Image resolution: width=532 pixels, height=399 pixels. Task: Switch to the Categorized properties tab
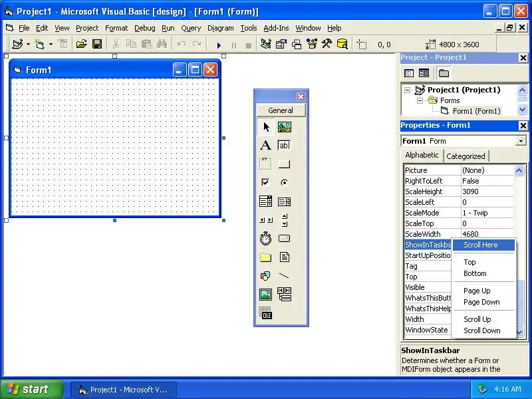coord(466,156)
